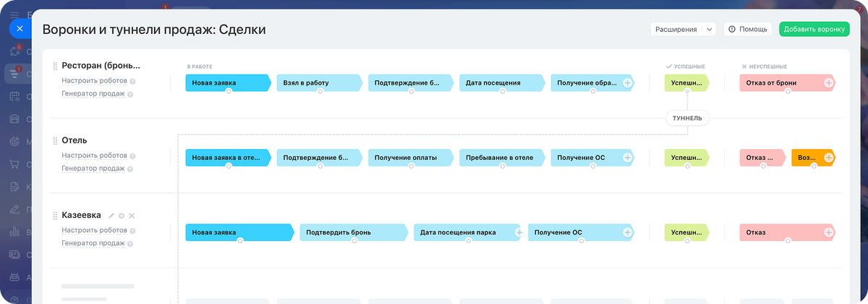Click help icon beside Казеевка Генератор продаж
The image size is (868, 304).
[x=130, y=244]
